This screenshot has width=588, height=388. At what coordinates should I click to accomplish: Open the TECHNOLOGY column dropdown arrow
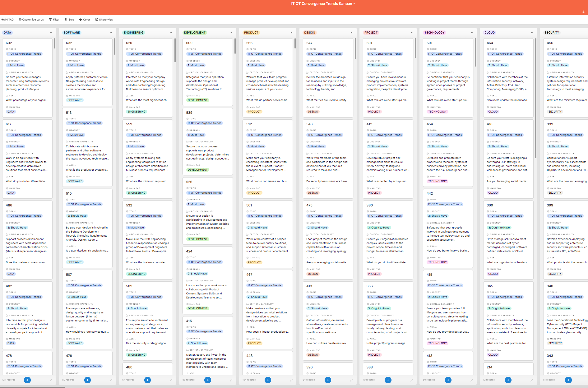pos(472,33)
